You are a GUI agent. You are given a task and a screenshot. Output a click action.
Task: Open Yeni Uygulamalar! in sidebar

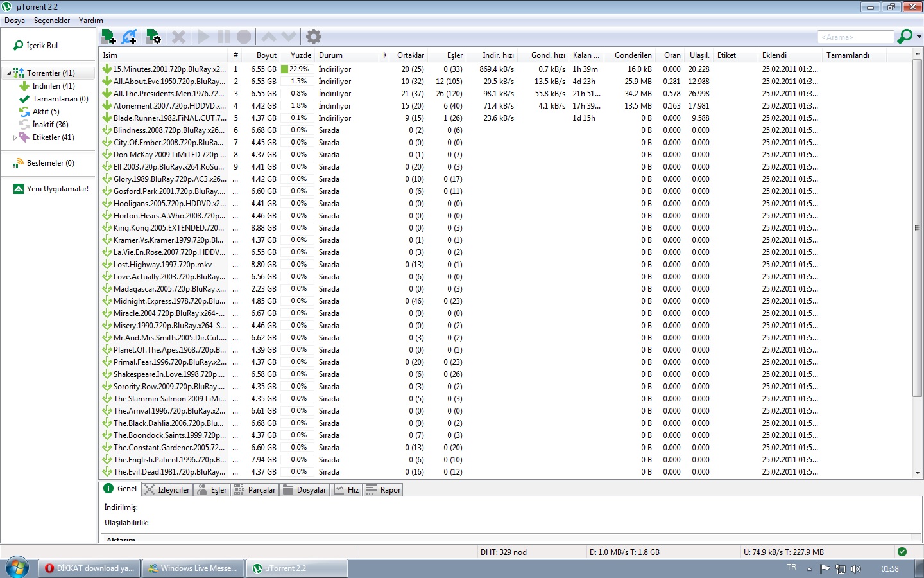[x=58, y=189]
